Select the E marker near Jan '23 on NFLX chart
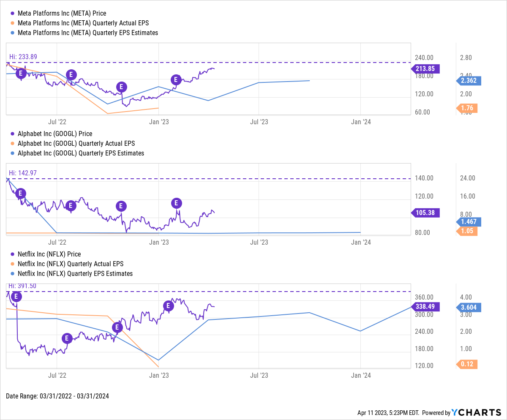The height and width of the screenshot is (420, 507). pos(168,305)
